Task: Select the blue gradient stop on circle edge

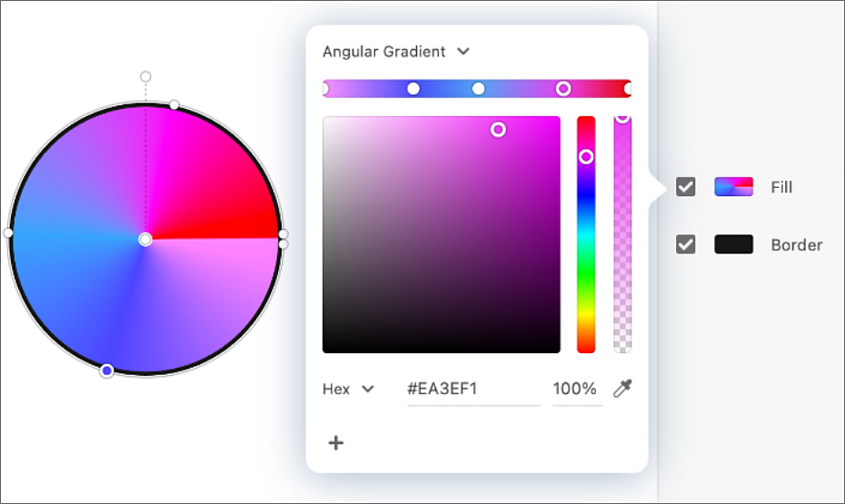Action: (x=106, y=371)
